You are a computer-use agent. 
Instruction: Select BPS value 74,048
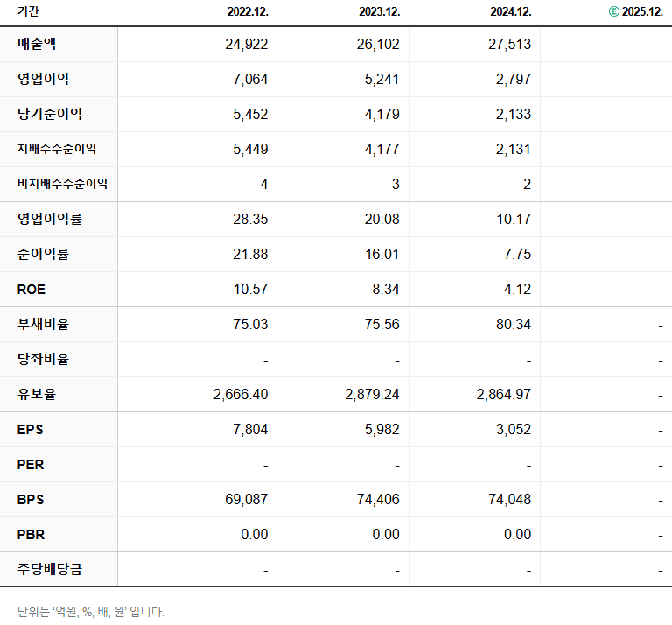(509, 500)
